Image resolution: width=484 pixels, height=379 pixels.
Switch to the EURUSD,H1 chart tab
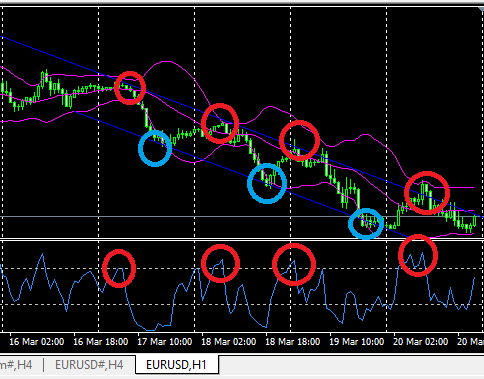click(x=177, y=365)
